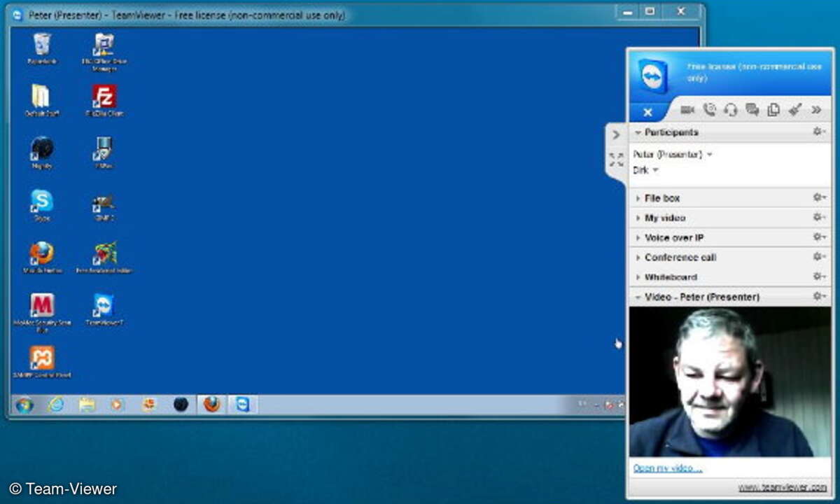The image size is (840, 504).
Task: Open My video gear options menu
Action: [x=819, y=218]
